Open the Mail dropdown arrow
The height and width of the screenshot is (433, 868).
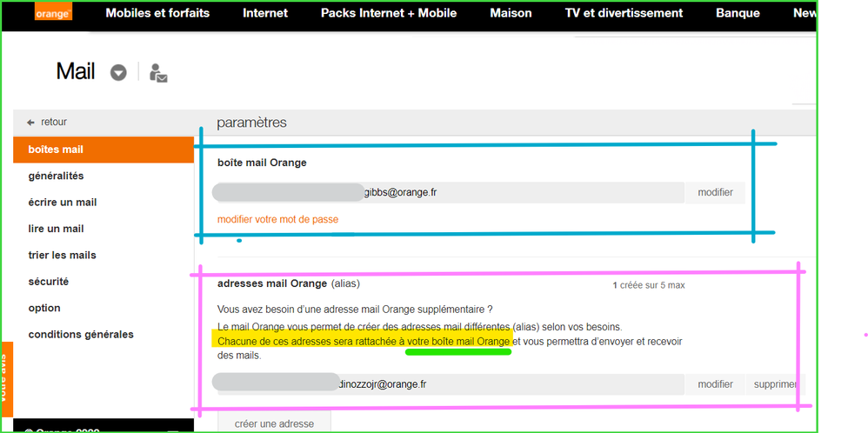(118, 73)
